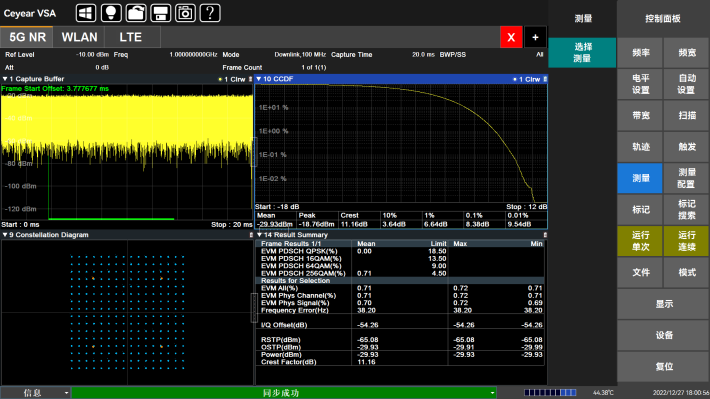This screenshot has height=399, width=710.
Task: Click the Ref Level -10.00 dBm value
Action: 92,54
